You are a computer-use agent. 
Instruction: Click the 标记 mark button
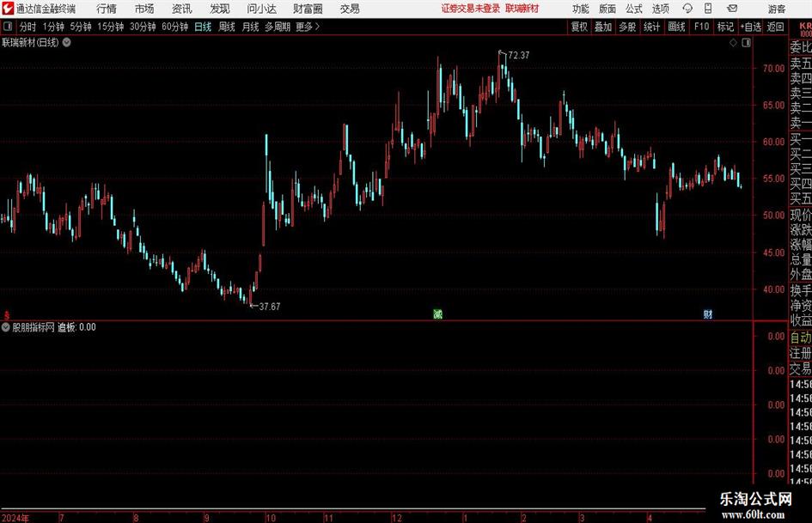point(725,27)
